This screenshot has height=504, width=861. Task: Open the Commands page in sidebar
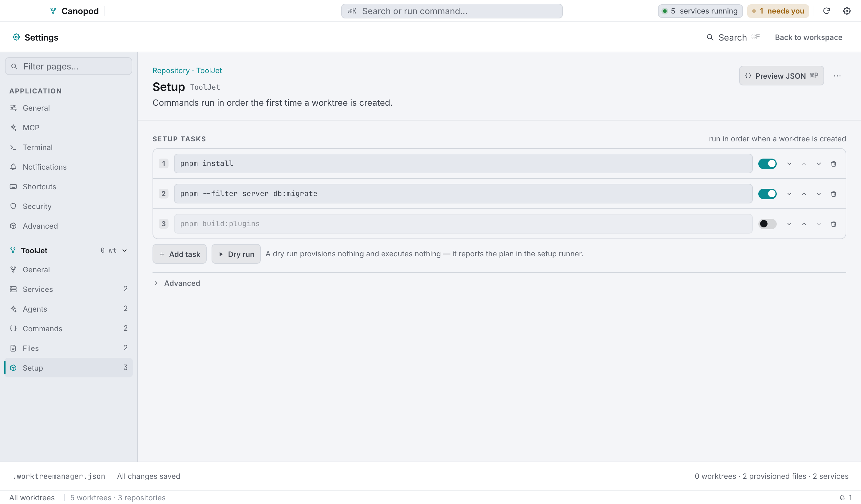(68, 329)
